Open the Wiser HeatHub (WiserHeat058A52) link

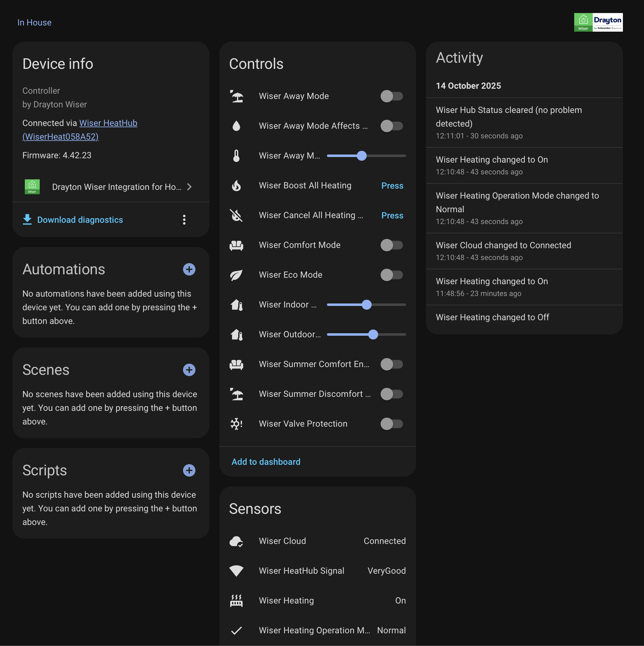80,130
